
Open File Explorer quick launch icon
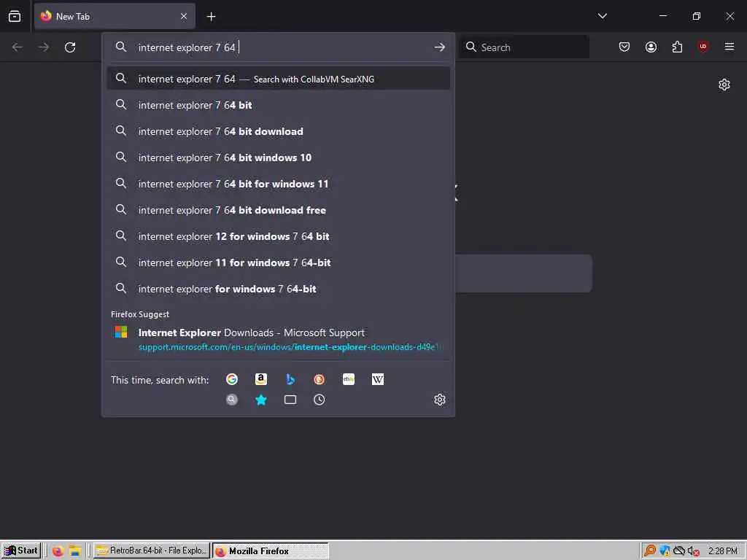click(75, 551)
